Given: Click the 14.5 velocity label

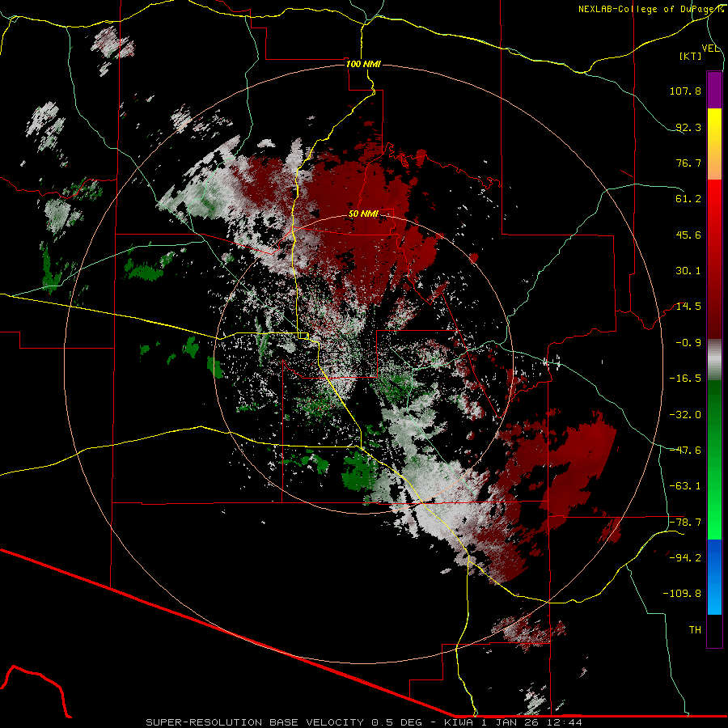Looking at the screenshot, I should click(x=688, y=307).
